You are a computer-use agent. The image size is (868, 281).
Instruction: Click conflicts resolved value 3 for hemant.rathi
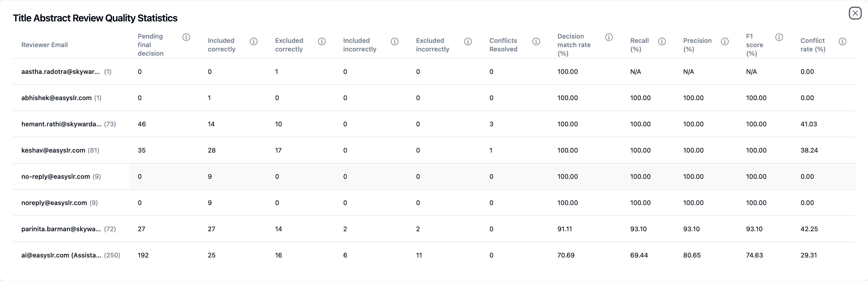pos(491,124)
